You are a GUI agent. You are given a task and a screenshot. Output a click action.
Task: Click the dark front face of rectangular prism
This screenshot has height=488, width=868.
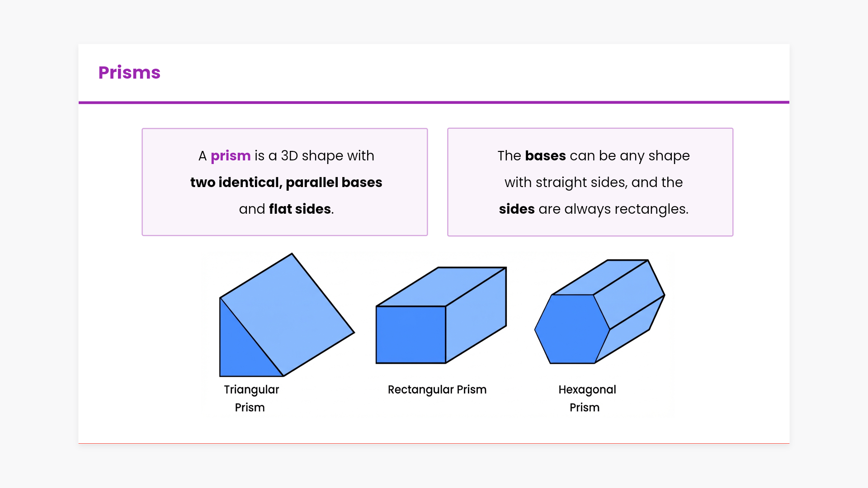410,335
